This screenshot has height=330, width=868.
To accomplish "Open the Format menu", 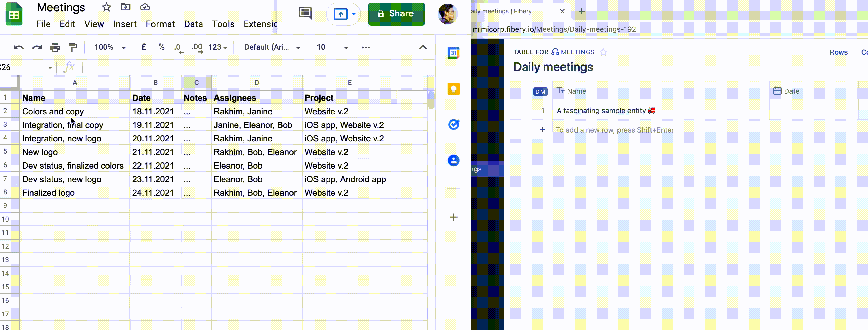I will coord(160,24).
